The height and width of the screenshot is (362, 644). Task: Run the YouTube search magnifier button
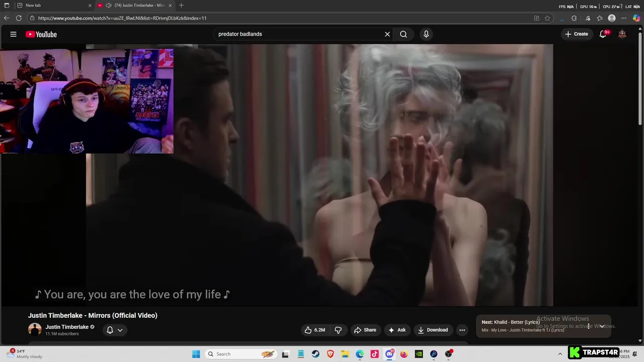point(404,34)
